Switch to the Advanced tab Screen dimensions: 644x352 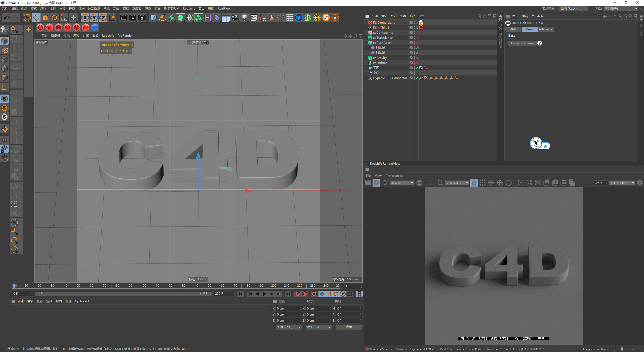tap(546, 29)
